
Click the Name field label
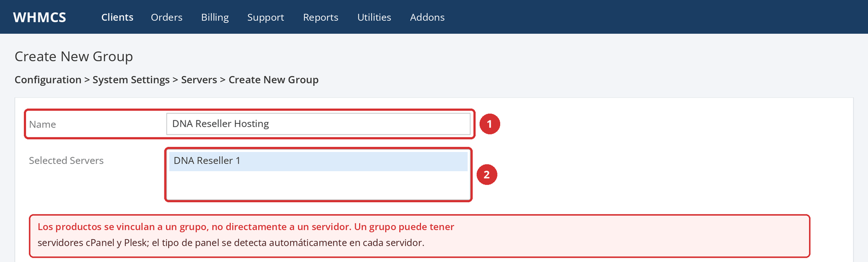(x=42, y=124)
